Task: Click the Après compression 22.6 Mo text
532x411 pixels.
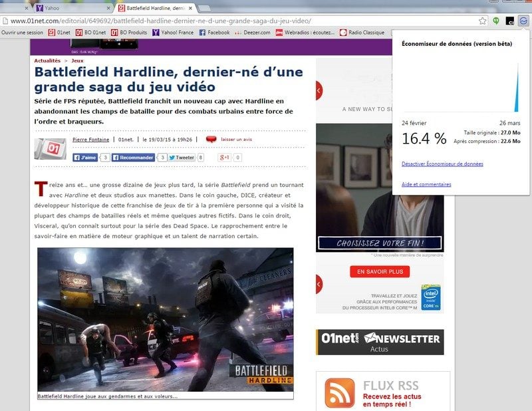Action: coord(487,141)
